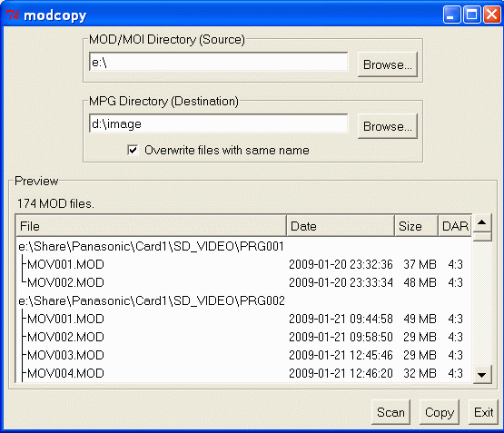The width and height of the screenshot is (504, 433).
Task: Click the Copy button
Action: 440,412
